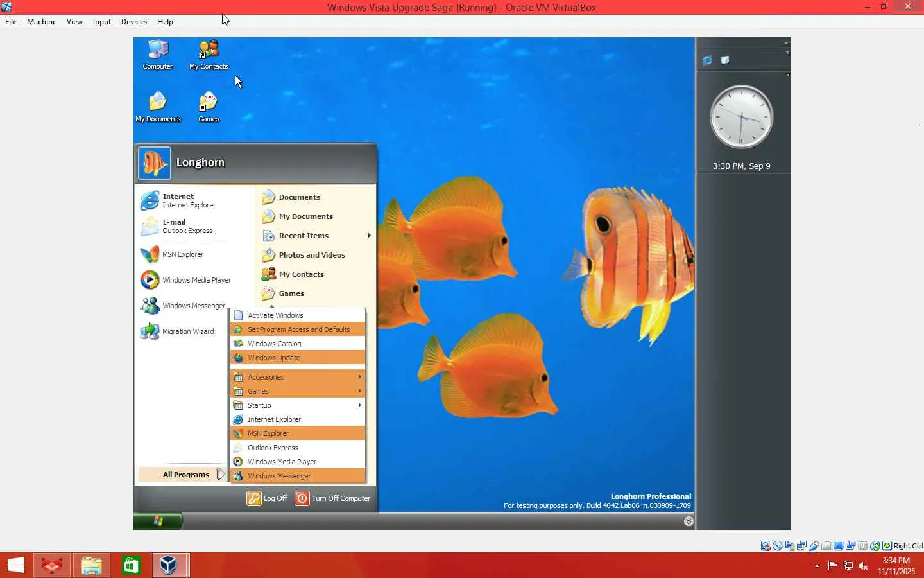Screen dimensions: 924x578
Task: Select Photos and Videos in Start menu
Action: coord(316,255)
